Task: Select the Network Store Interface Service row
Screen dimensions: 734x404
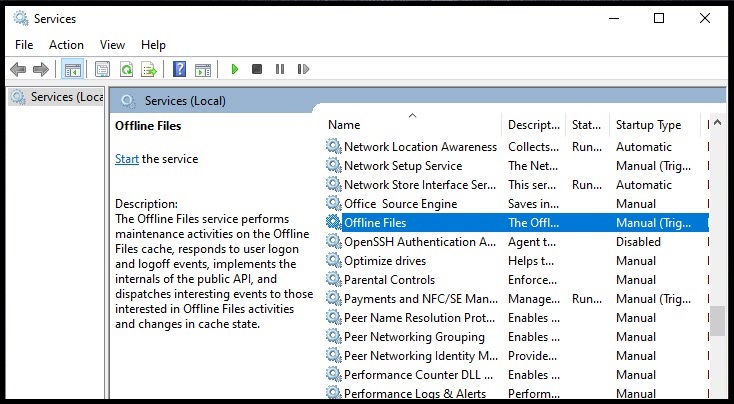Action: [x=517, y=184]
